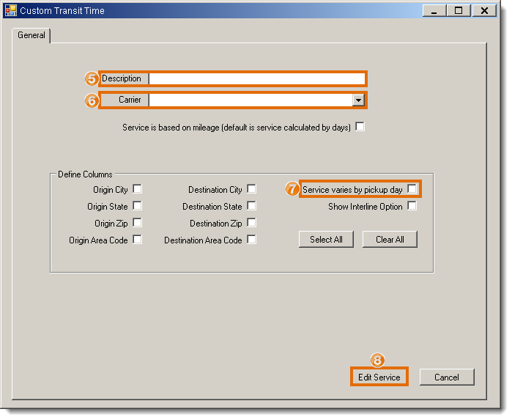Viewport: 512px width, 420px height.
Task: Enable service based on mileage checkbox
Action: tap(360, 127)
